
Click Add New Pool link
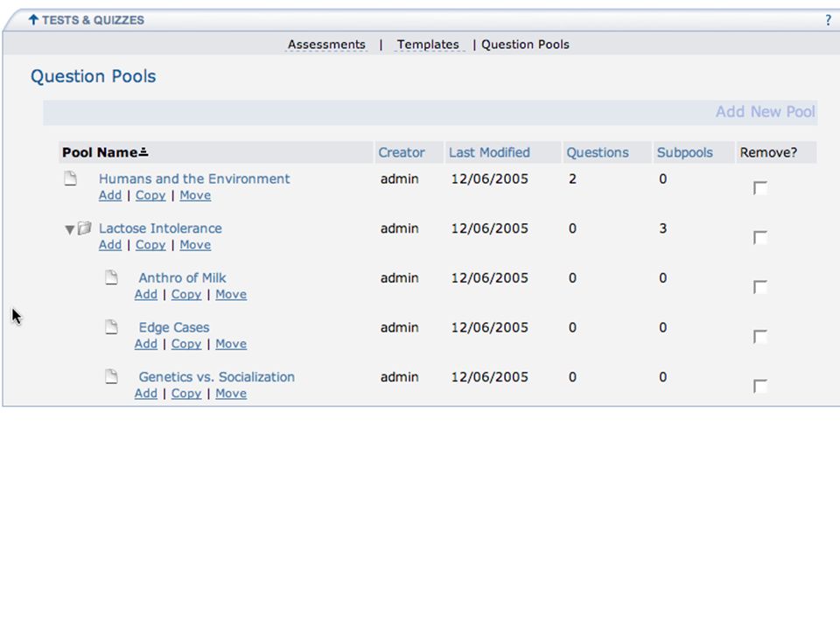765,112
